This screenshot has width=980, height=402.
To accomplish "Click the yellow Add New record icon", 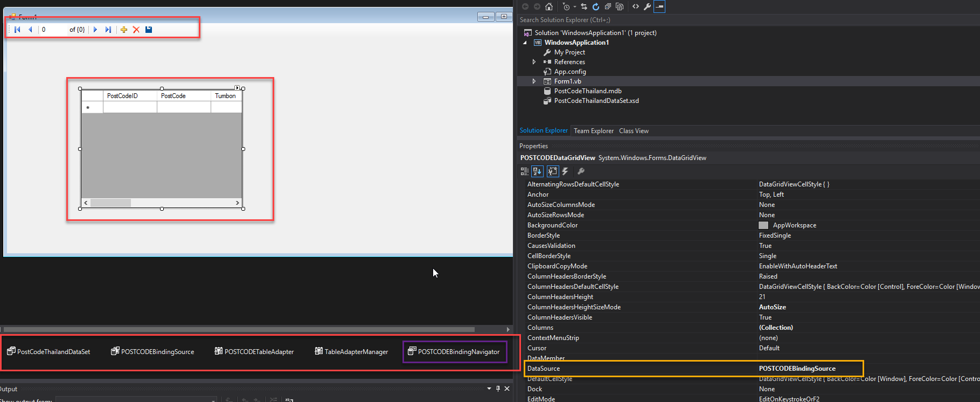I will point(124,30).
